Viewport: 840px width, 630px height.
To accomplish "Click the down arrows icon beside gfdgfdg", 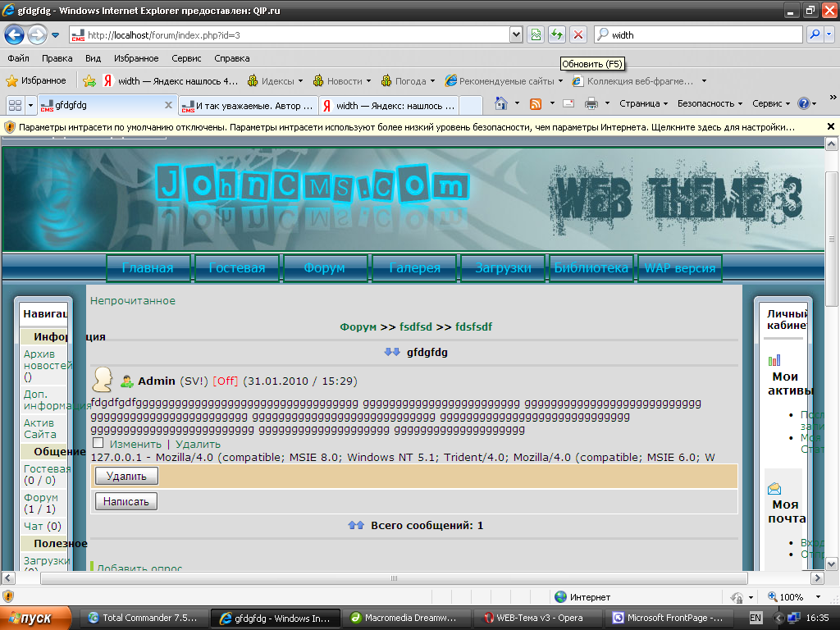I will (x=392, y=352).
